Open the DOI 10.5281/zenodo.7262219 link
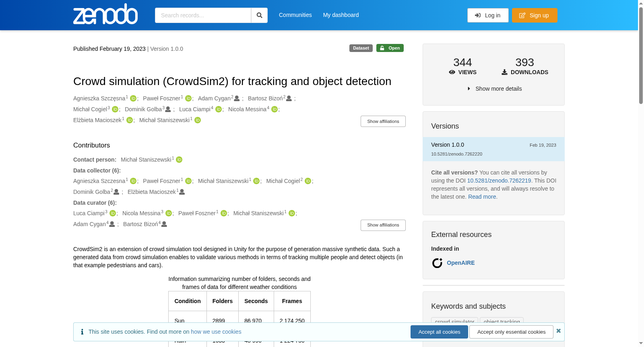 (x=499, y=181)
